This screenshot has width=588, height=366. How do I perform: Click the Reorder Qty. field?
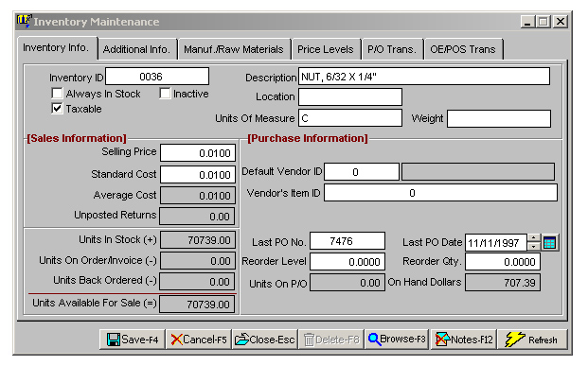click(x=503, y=261)
